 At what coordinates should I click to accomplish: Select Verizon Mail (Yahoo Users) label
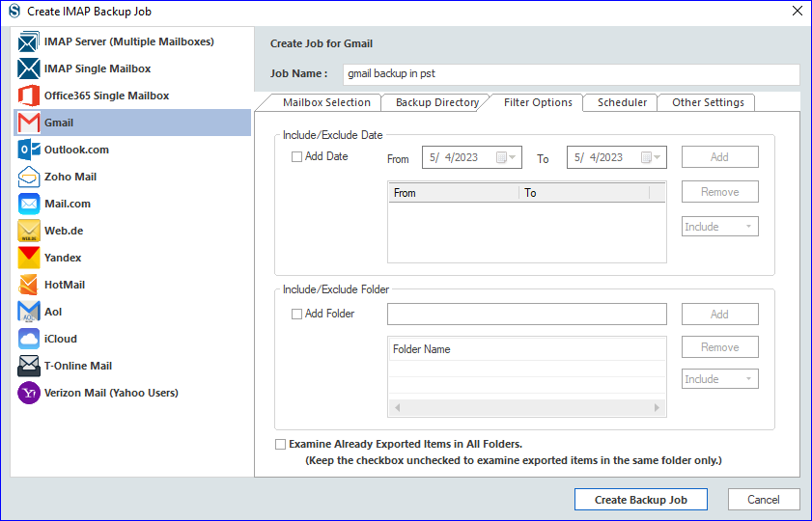point(111,393)
